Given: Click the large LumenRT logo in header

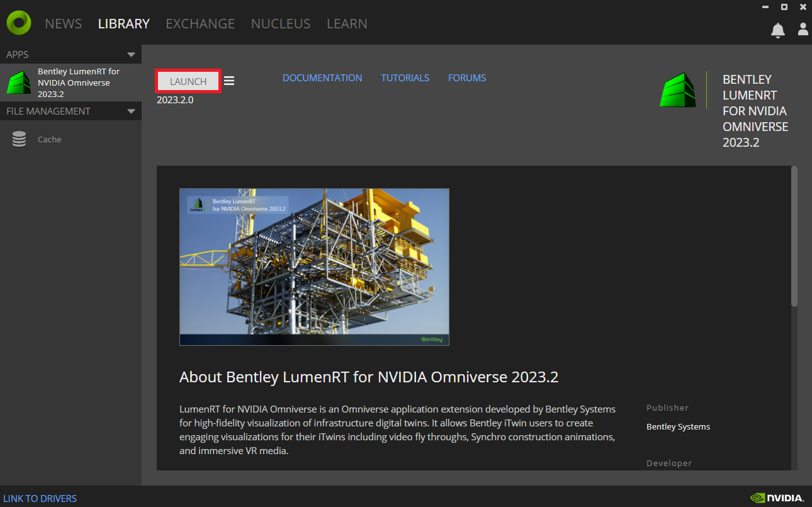Looking at the screenshot, I should (x=678, y=90).
